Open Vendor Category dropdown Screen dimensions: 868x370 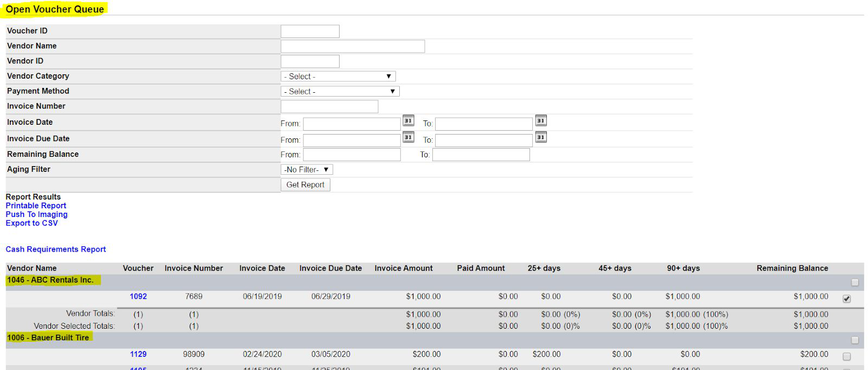[x=338, y=76]
